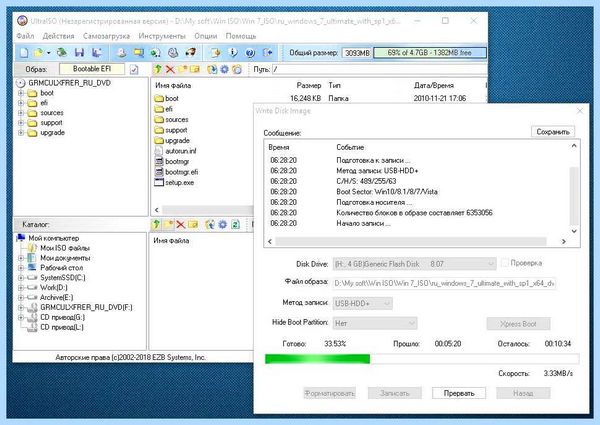600x425 pixels.
Task: Open the Инструменты menu
Action: (162, 36)
